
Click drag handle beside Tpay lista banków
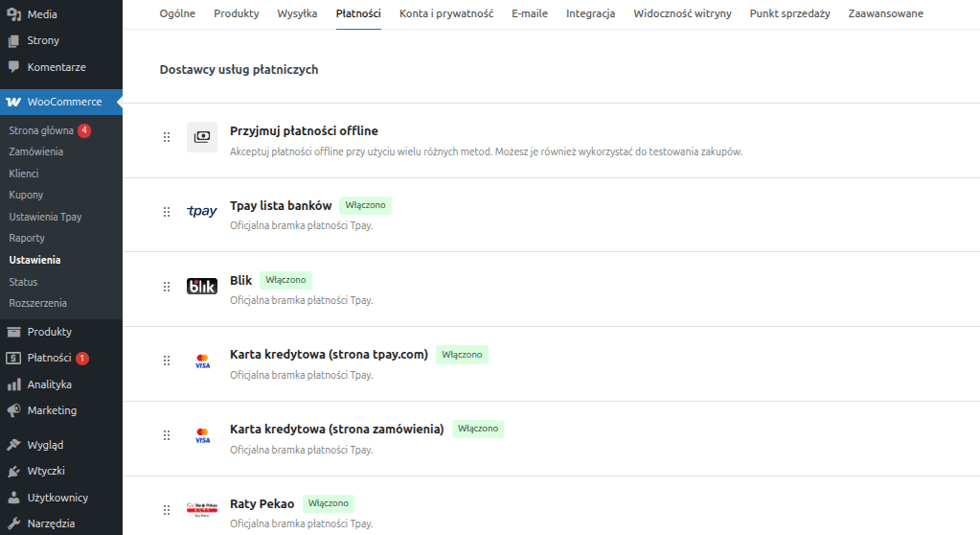pos(166,212)
